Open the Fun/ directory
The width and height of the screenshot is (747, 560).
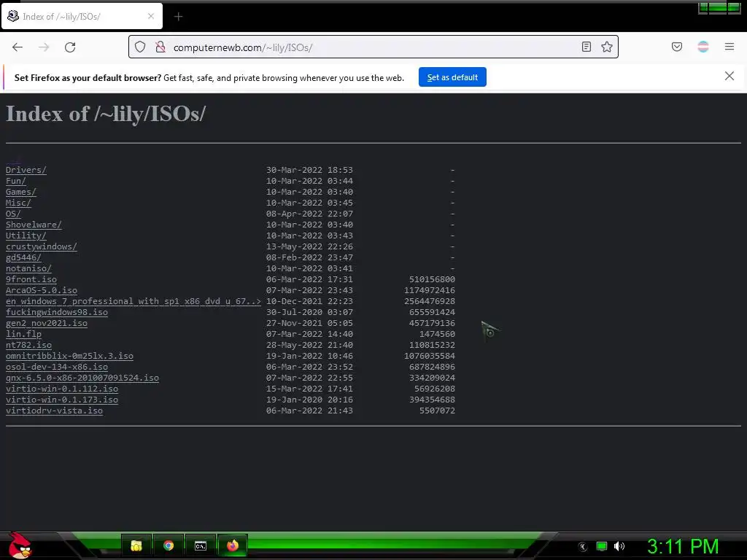point(16,181)
